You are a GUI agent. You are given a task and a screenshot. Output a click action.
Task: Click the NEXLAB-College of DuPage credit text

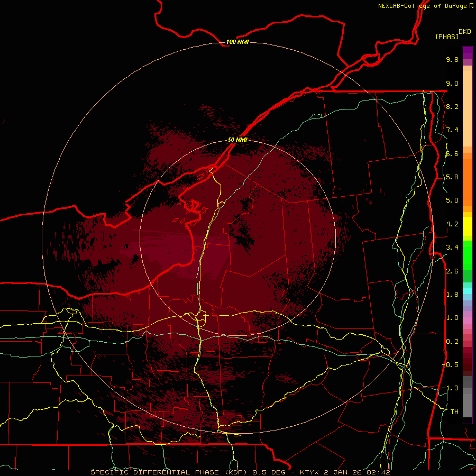[425, 6]
